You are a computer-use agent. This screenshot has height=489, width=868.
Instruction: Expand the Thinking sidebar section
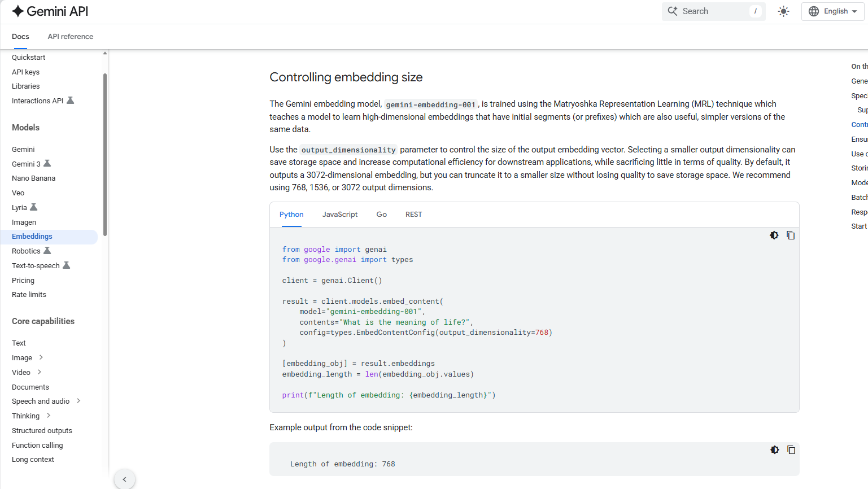(49, 416)
